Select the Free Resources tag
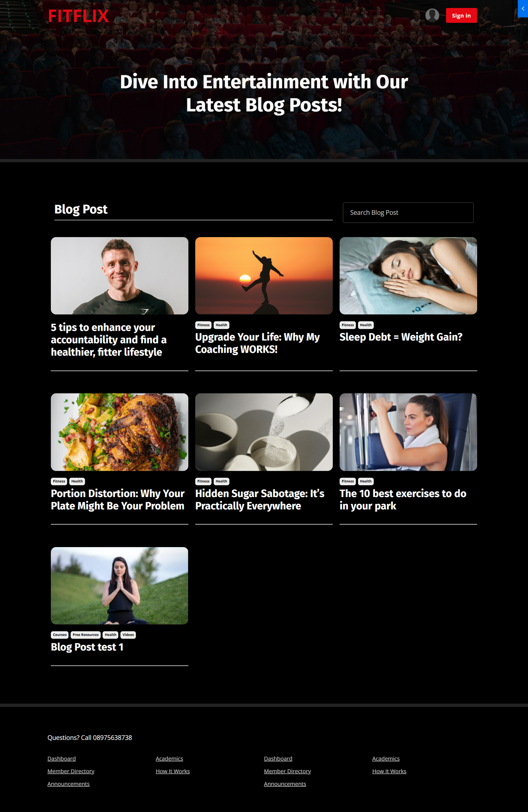Screen dimensions: 528x812 [x=86, y=635]
